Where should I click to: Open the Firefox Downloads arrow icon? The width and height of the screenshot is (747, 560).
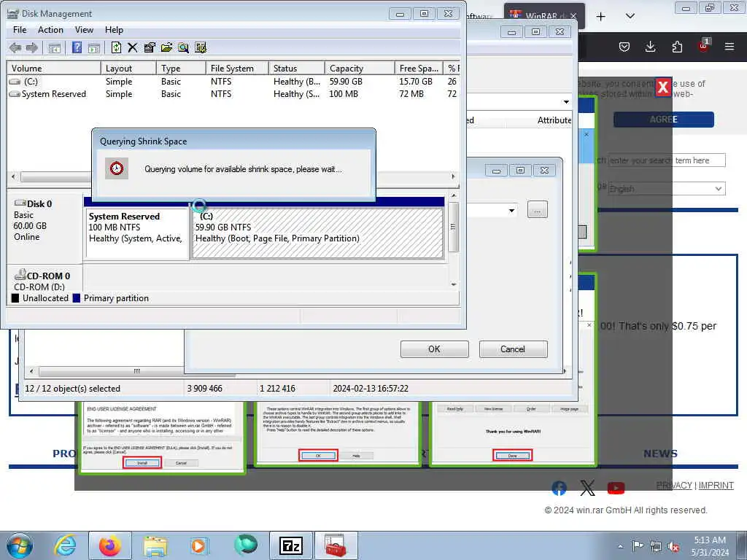[x=650, y=47]
